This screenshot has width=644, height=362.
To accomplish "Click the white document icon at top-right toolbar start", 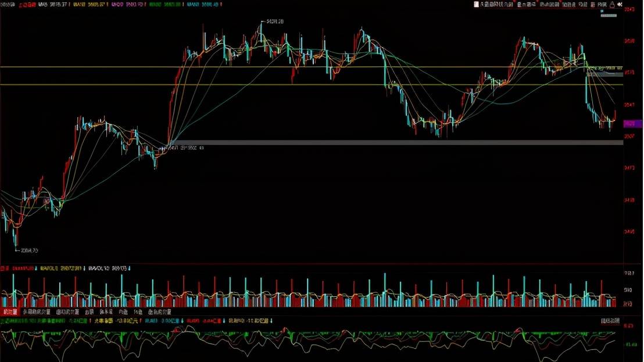I will click(x=476, y=4).
